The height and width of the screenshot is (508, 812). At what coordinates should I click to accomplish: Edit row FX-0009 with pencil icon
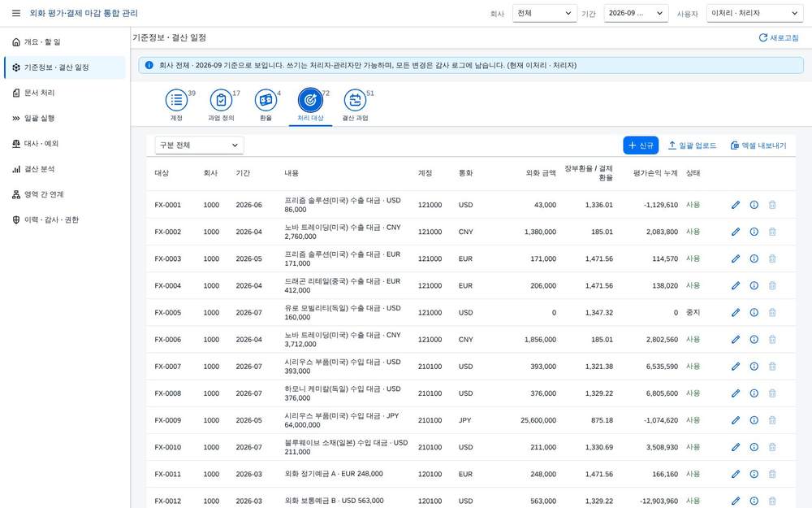point(736,420)
